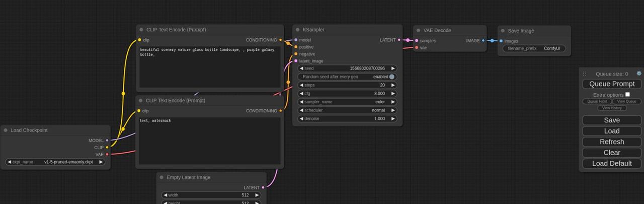Click the negative prompt text box
This screenshot has width=644, height=204.
pyautogui.click(x=209, y=141)
